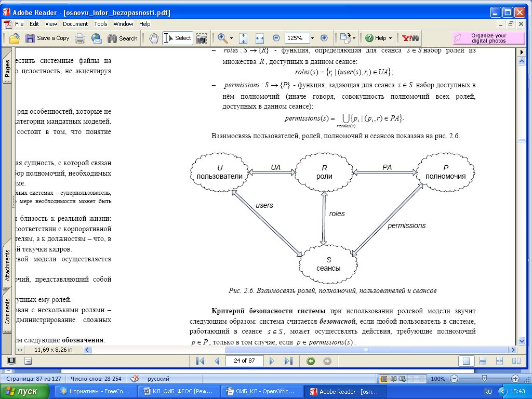Click the page size 11,69 x 8,26 in
Viewport: 532px width, 399px height.
point(54,350)
